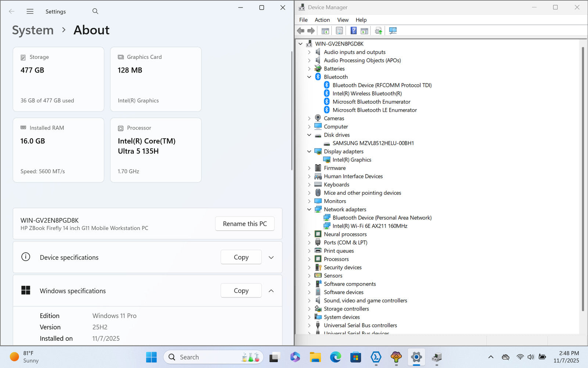
Task: Click the Scan for hardware changes toolbar icon
Action: pyautogui.click(x=393, y=31)
